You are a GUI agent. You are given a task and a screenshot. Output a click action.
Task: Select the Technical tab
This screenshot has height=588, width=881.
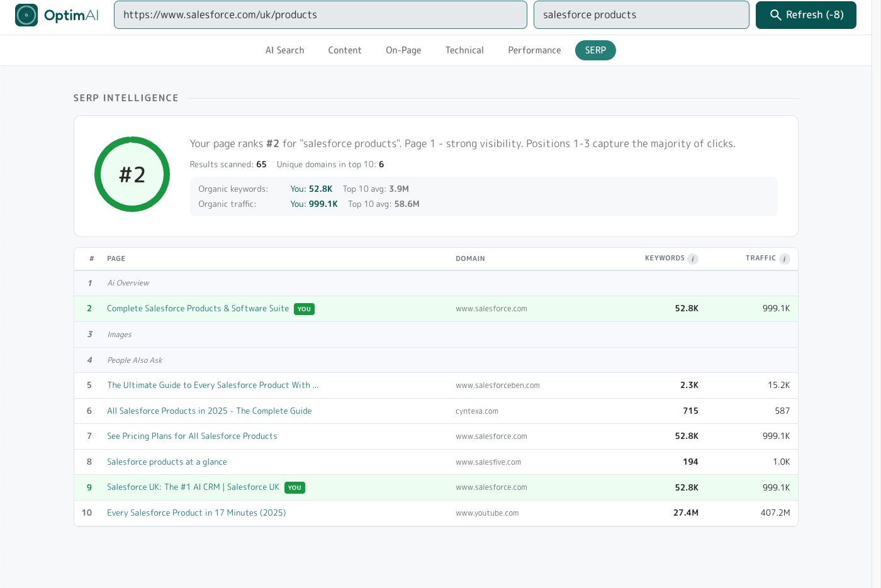click(x=464, y=50)
